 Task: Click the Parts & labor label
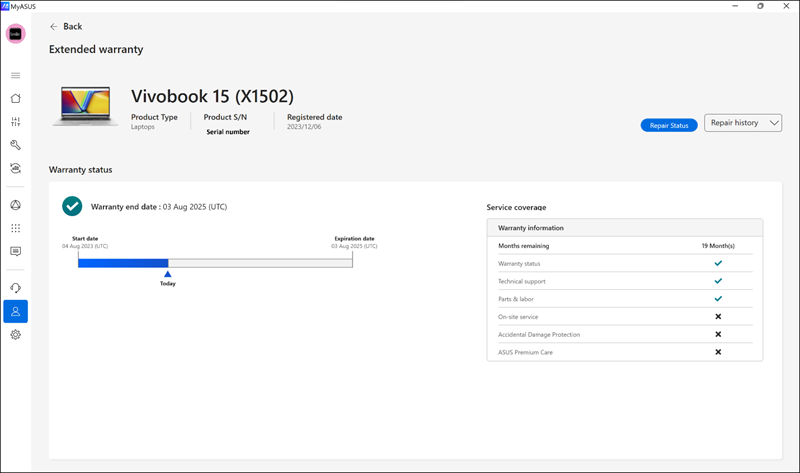[516, 299]
